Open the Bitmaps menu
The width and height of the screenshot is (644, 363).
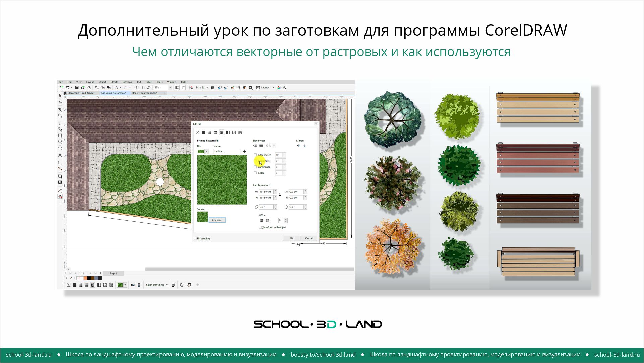point(127,82)
